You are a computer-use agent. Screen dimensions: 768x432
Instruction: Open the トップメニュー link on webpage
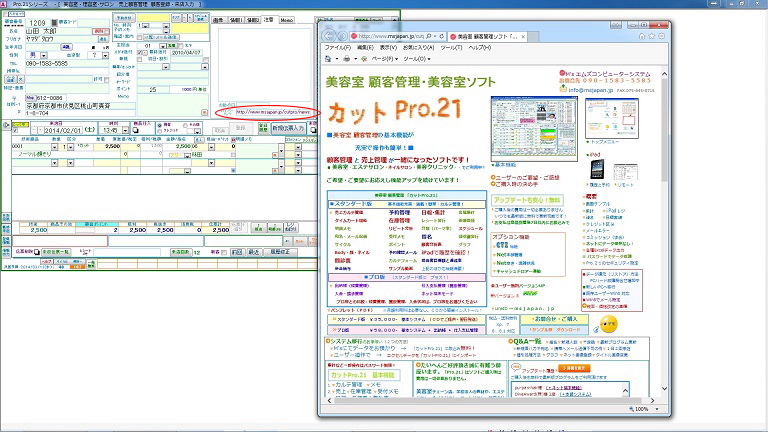(x=605, y=142)
